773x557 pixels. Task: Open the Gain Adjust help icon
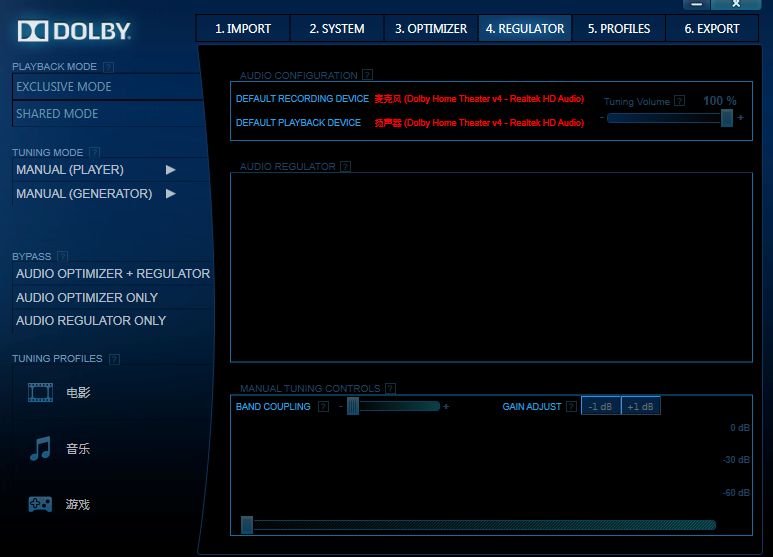(x=571, y=407)
